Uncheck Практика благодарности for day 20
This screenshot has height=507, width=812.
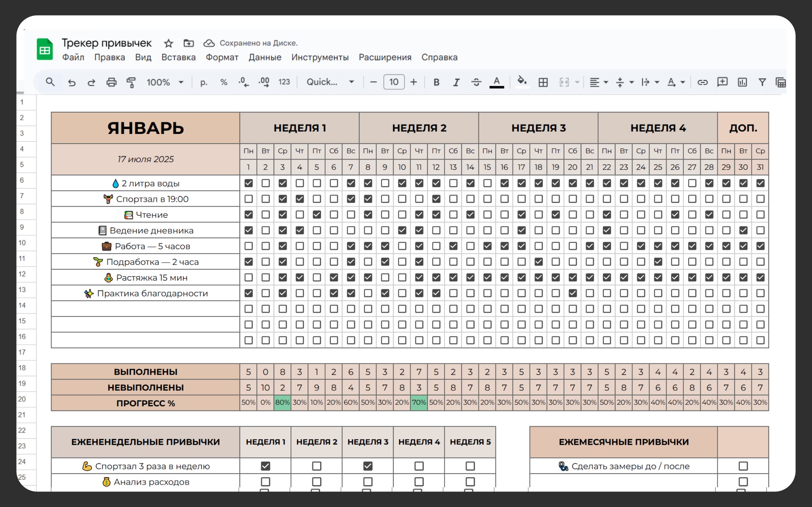[x=573, y=293]
